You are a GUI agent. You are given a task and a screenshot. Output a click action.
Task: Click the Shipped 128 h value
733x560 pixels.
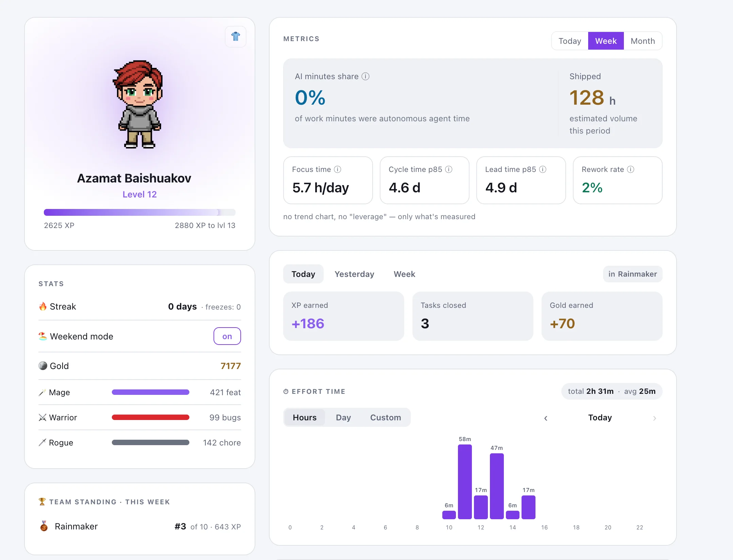(x=593, y=98)
